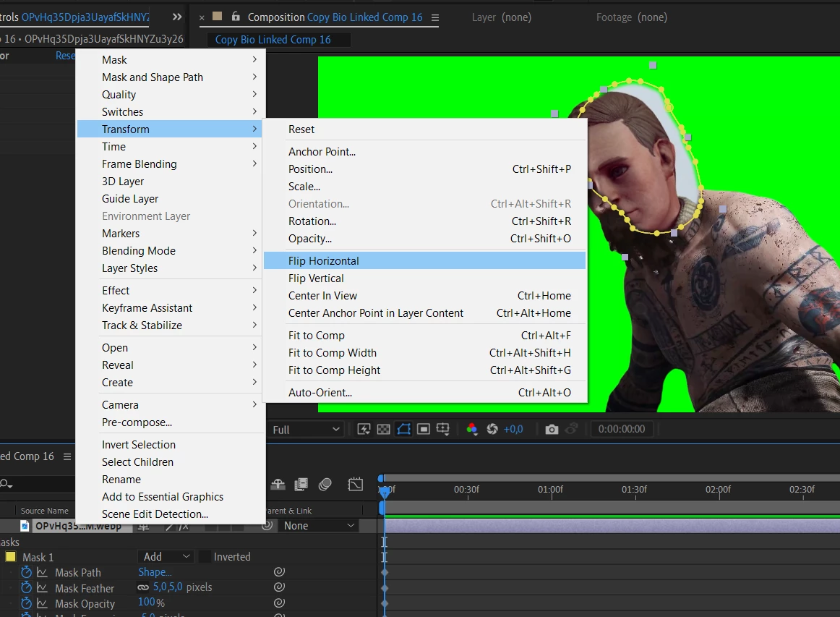
Task: Open the show channel RGB color icon
Action: tap(472, 429)
